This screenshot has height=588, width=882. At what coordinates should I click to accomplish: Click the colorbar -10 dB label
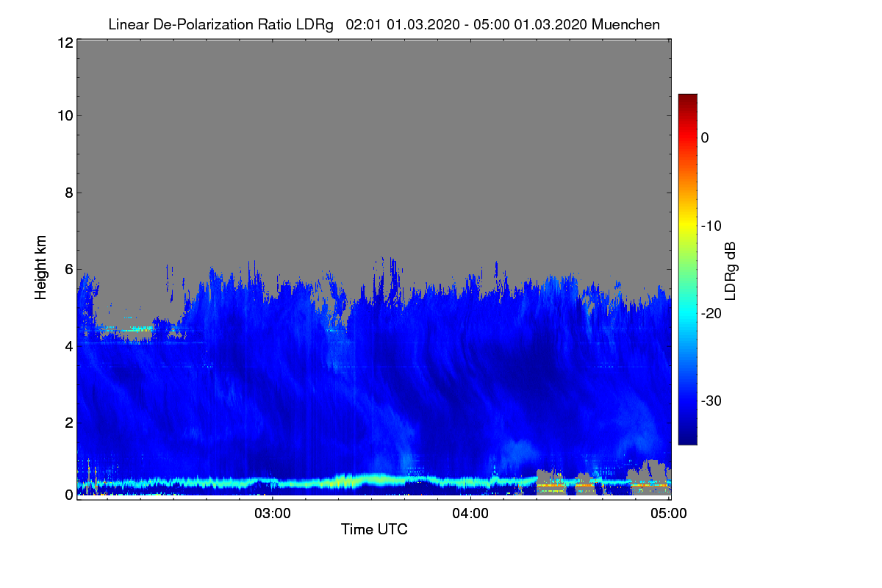point(711,226)
